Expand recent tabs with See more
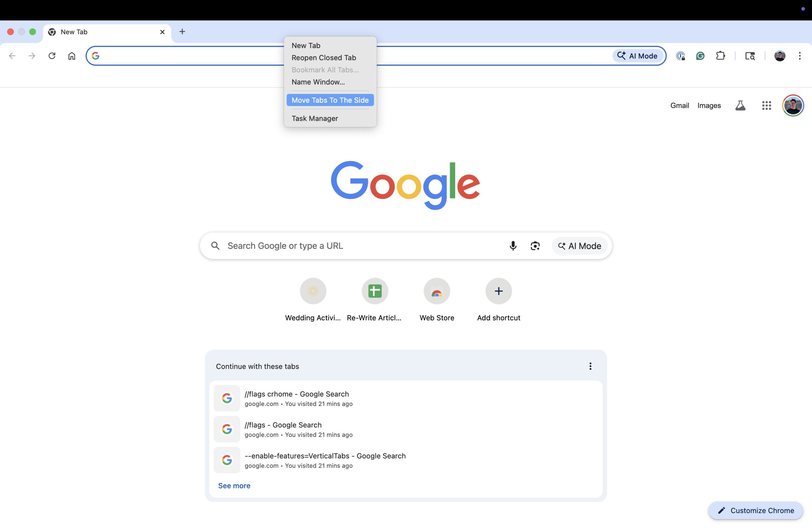This screenshot has width=812, height=528. [x=234, y=486]
